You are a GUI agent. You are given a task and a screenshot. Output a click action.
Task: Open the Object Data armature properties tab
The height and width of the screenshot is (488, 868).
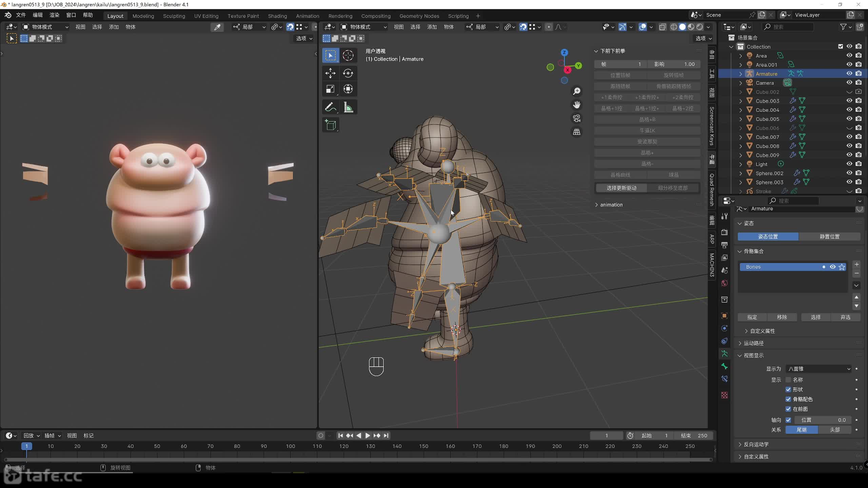coord(725,354)
